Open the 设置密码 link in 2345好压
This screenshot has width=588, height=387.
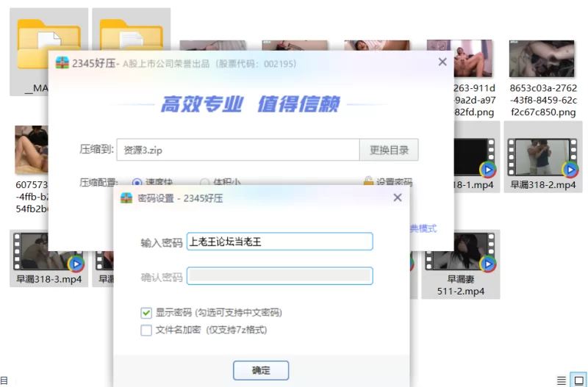(x=394, y=182)
